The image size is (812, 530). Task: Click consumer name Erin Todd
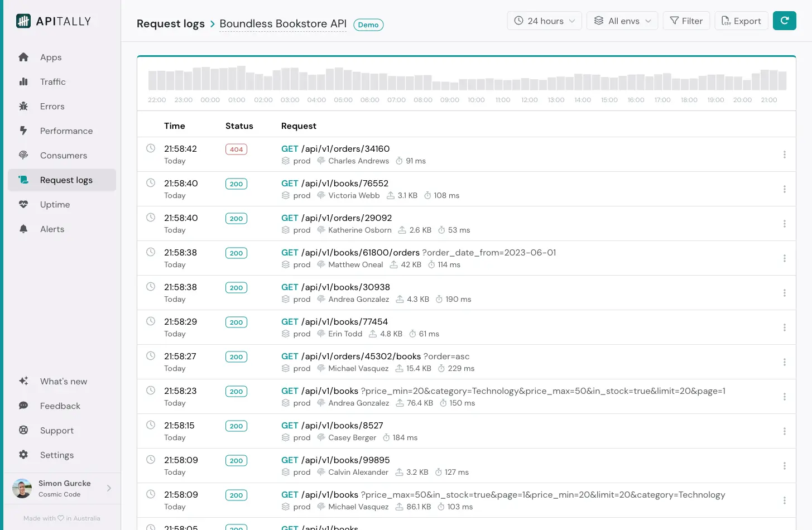pyautogui.click(x=345, y=334)
